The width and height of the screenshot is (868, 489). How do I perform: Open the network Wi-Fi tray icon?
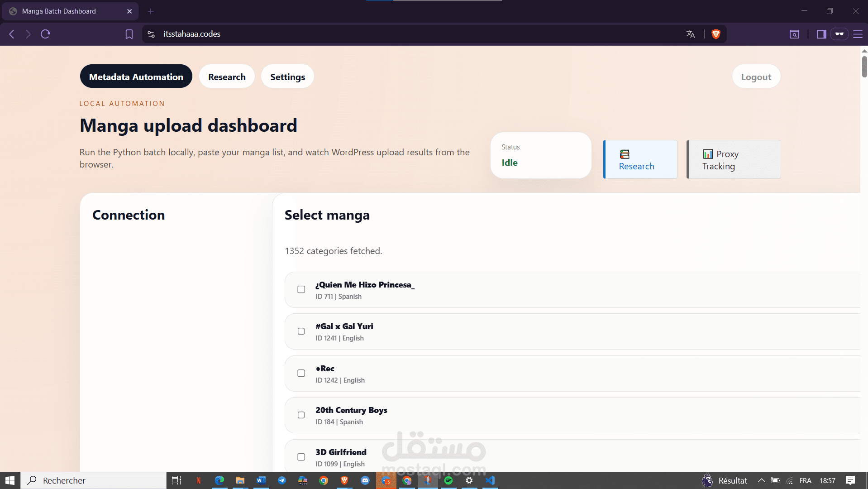(x=790, y=480)
